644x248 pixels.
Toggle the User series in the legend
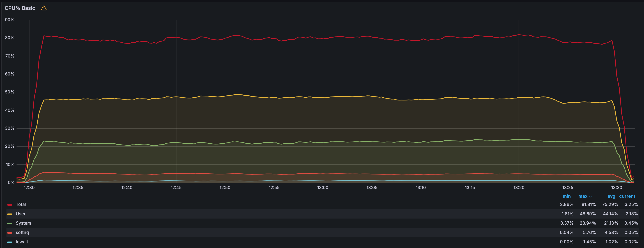click(x=20, y=214)
